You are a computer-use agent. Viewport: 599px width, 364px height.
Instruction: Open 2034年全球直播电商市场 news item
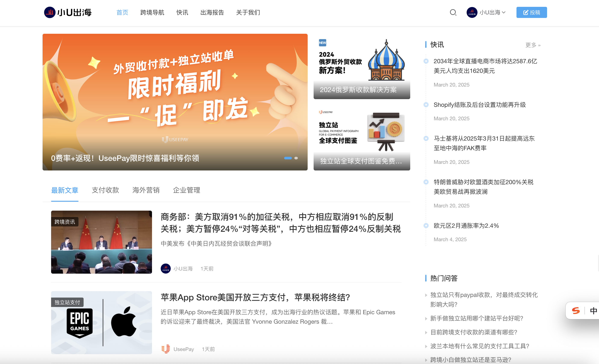click(485, 66)
